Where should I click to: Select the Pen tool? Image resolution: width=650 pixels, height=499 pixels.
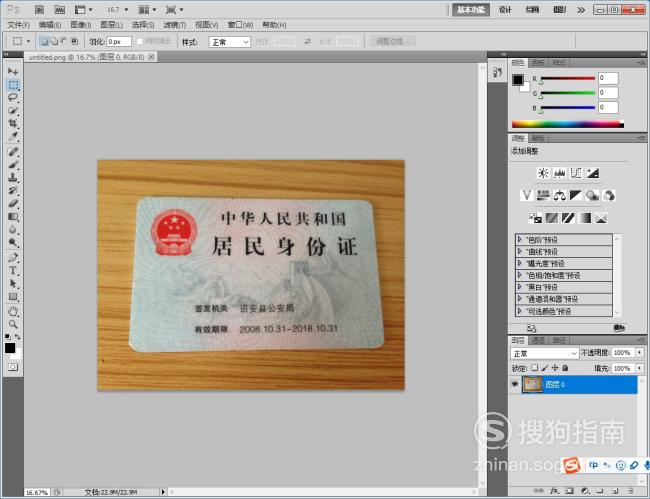[x=13, y=257]
